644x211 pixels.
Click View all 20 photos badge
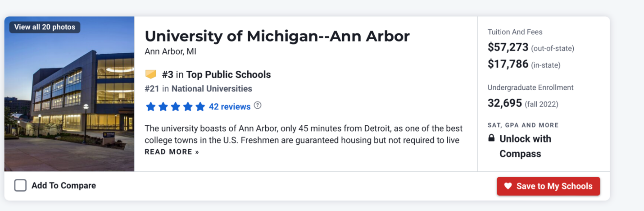[45, 27]
